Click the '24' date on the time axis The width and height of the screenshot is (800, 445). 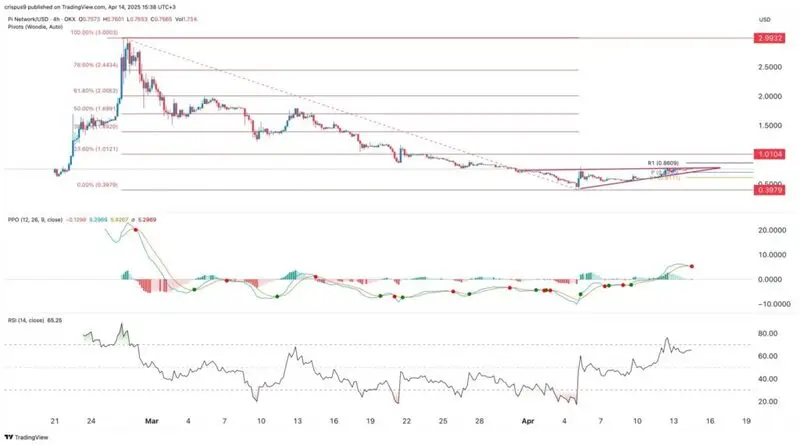pos(91,421)
